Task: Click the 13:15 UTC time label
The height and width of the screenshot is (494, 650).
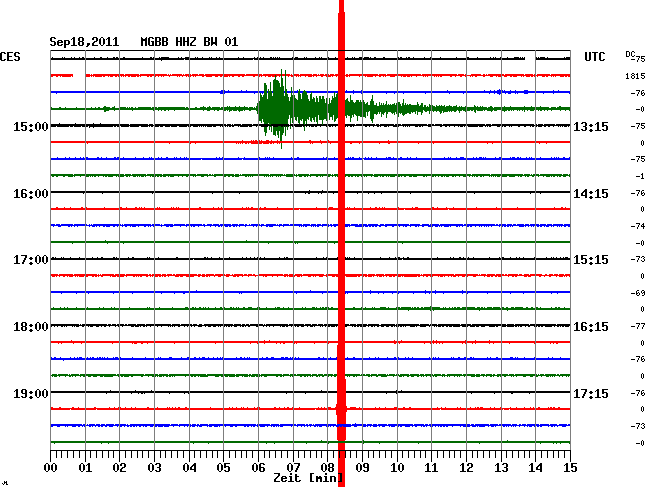Action: click(x=591, y=126)
